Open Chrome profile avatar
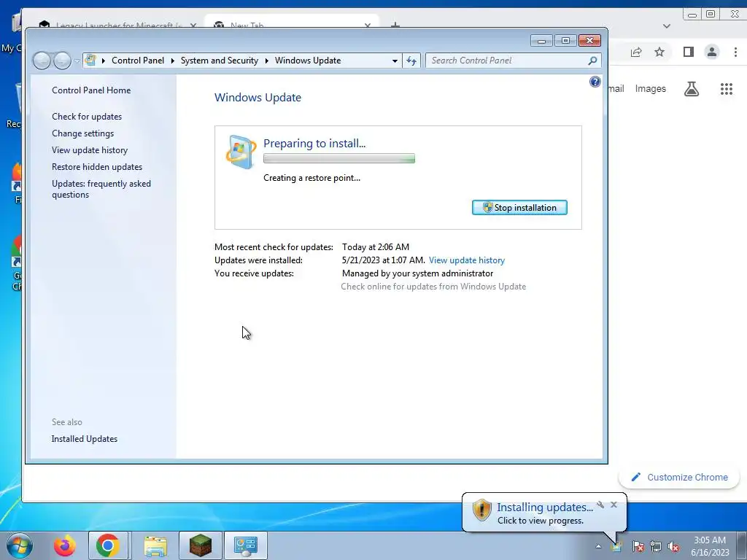Screen dimensions: 747x560 [x=712, y=52]
